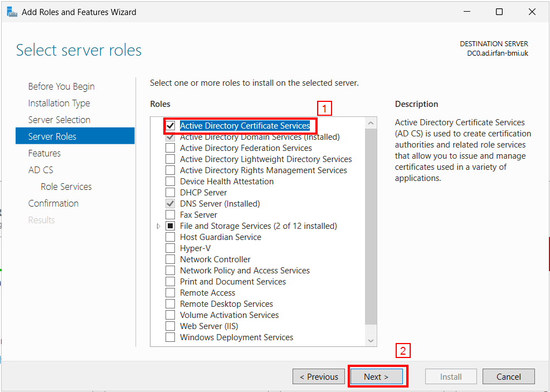
Task: Toggle the File and Storage Services checkbox
Action: tap(170, 226)
